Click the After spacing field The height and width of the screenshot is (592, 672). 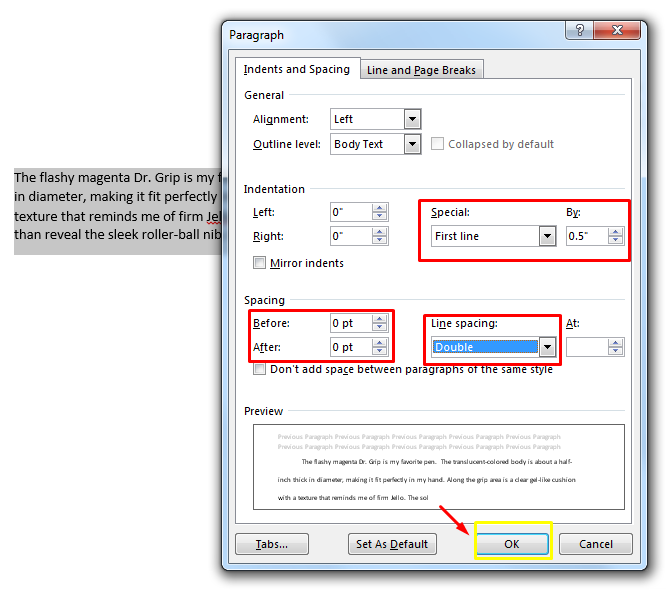(351, 347)
